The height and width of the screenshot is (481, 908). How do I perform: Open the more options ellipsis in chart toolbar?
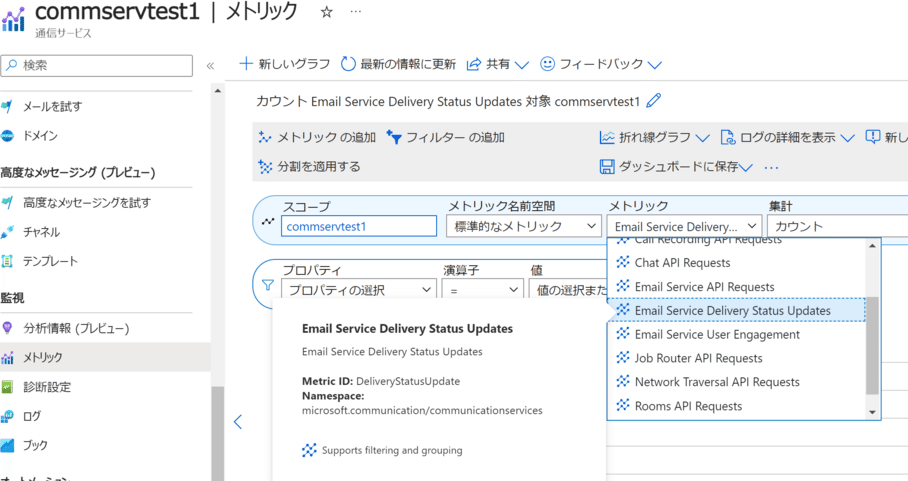[771, 167]
